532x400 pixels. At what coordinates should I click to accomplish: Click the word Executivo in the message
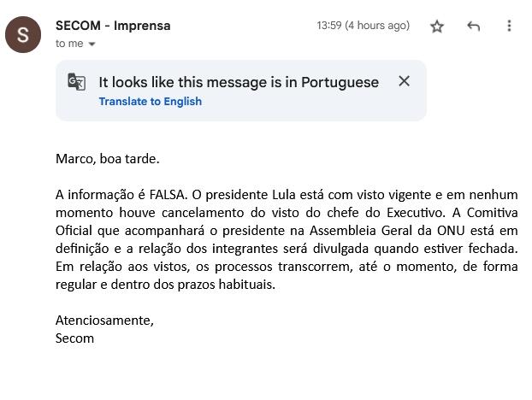(416, 213)
